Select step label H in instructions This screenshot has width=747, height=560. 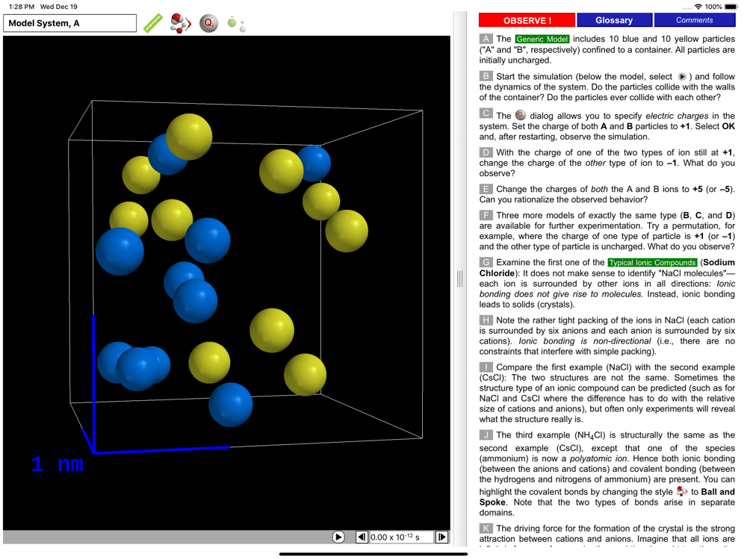coord(486,320)
